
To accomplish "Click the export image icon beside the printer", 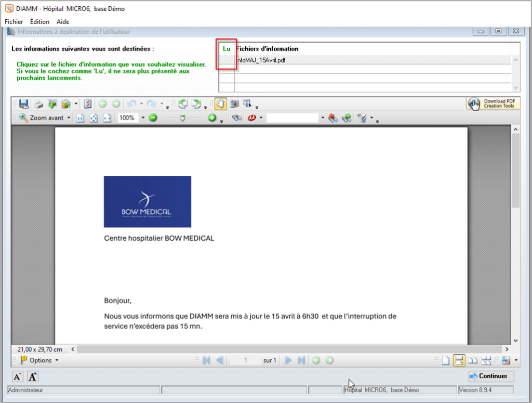I will coord(52,104).
